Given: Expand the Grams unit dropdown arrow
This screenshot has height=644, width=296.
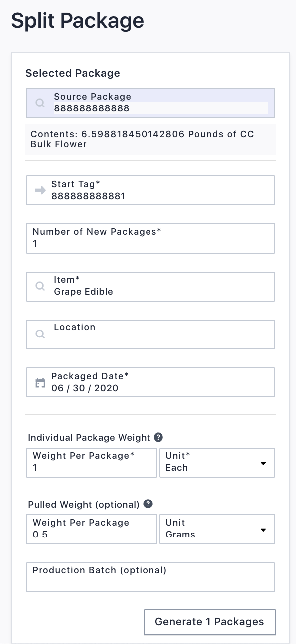Looking at the screenshot, I should (263, 530).
